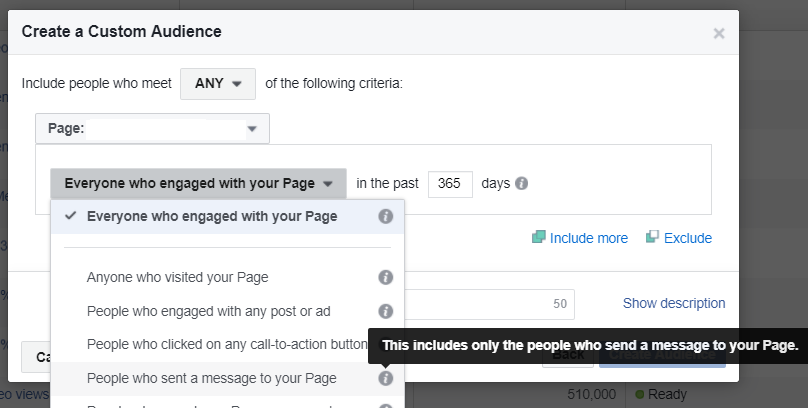Click the audience name field with 50 counter
The width and height of the screenshot is (808, 408).
click(490, 304)
